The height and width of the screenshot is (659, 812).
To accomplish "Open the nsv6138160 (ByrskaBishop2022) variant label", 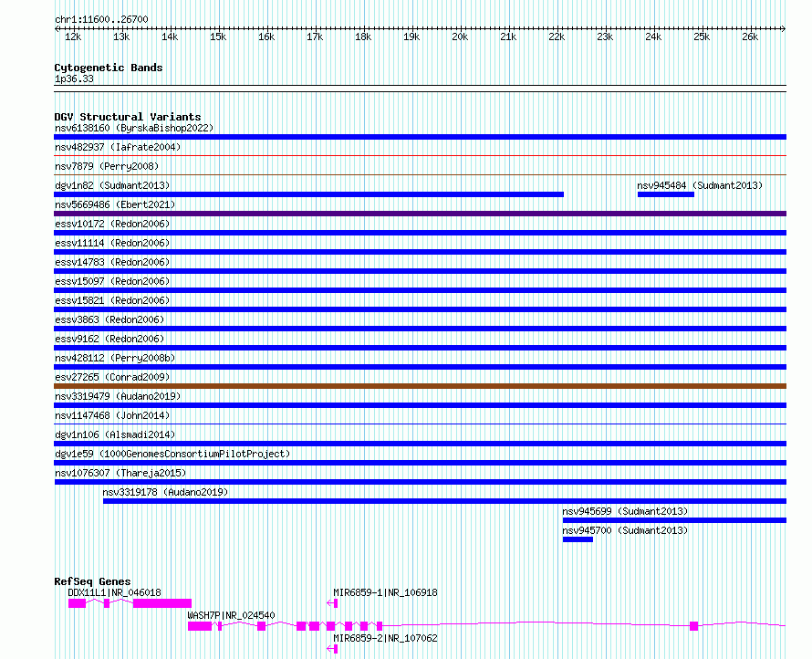I will [134, 128].
